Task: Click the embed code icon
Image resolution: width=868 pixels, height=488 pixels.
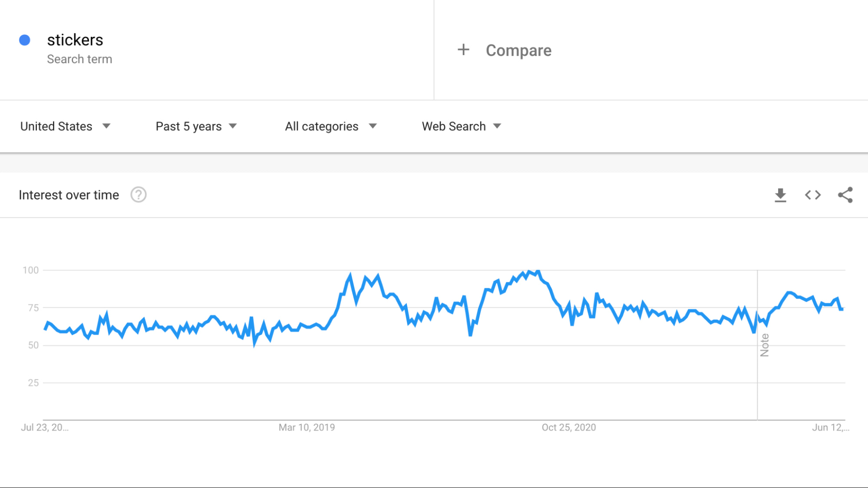Action: point(812,195)
